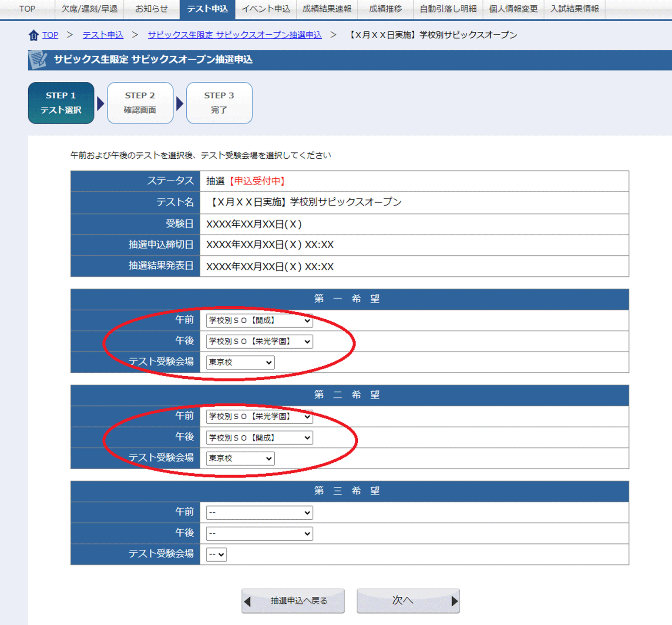Open the 入試結果情報 tab
Screen dimensions: 672x625
click(x=575, y=9)
